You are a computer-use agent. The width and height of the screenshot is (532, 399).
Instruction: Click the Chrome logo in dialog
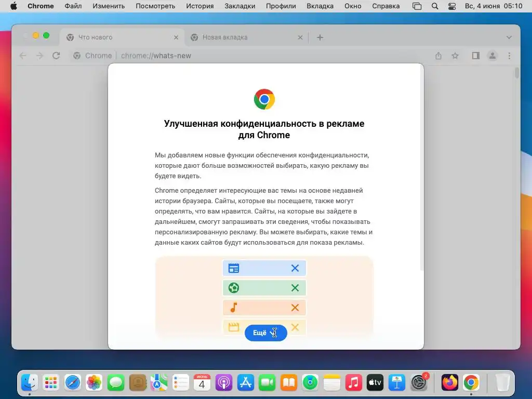point(264,99)
